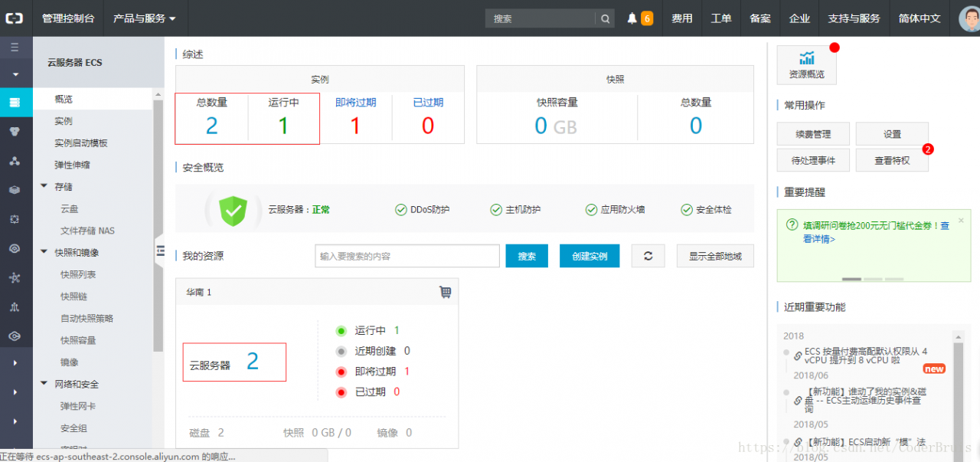This screenshot has width=980, height=462.
Task: Collapse the 快照和镜像 group
Action: [x=44, y=252]
